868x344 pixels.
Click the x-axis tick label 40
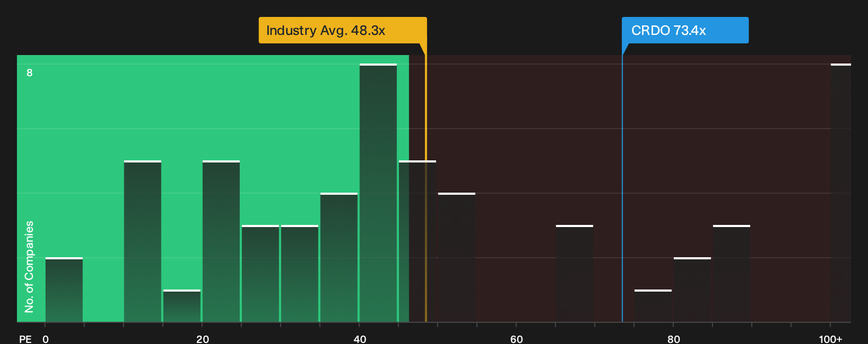(x=360, y=339)
